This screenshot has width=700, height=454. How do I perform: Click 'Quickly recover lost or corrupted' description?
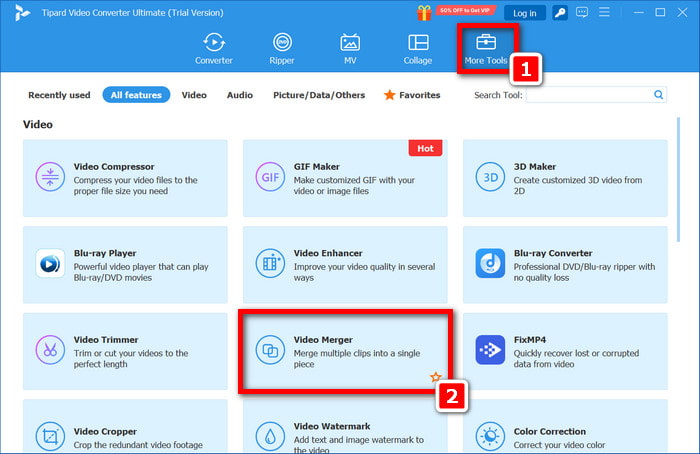(x=576, y=353)
